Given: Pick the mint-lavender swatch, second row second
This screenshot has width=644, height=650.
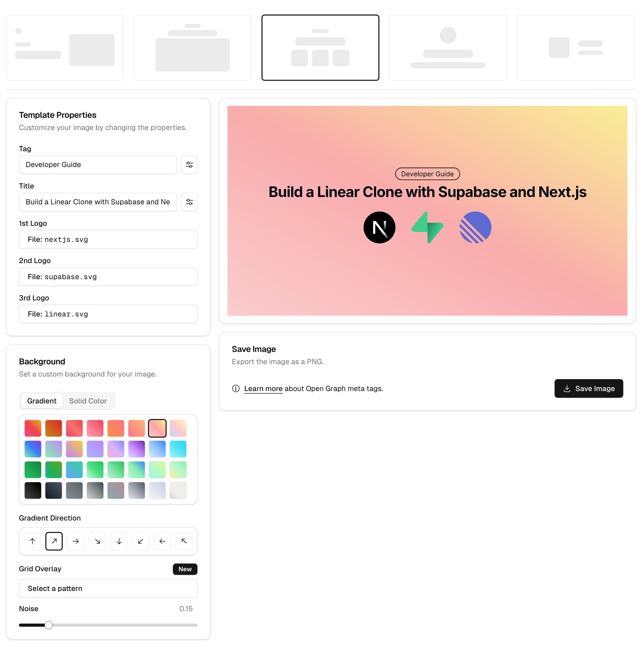Looking at the screenshot, I should click(x=54, y=449).
